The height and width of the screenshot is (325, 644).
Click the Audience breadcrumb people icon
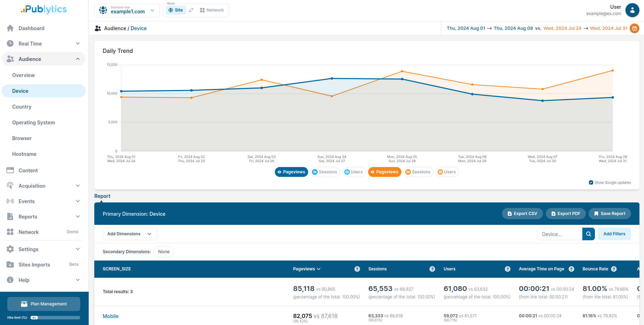click(x=98, y=28)
